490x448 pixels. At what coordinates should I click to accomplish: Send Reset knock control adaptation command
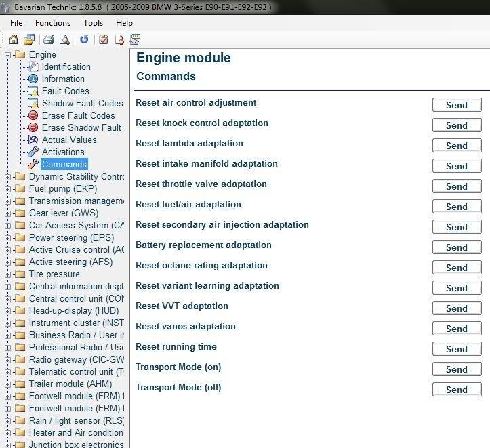click(457, 125)
